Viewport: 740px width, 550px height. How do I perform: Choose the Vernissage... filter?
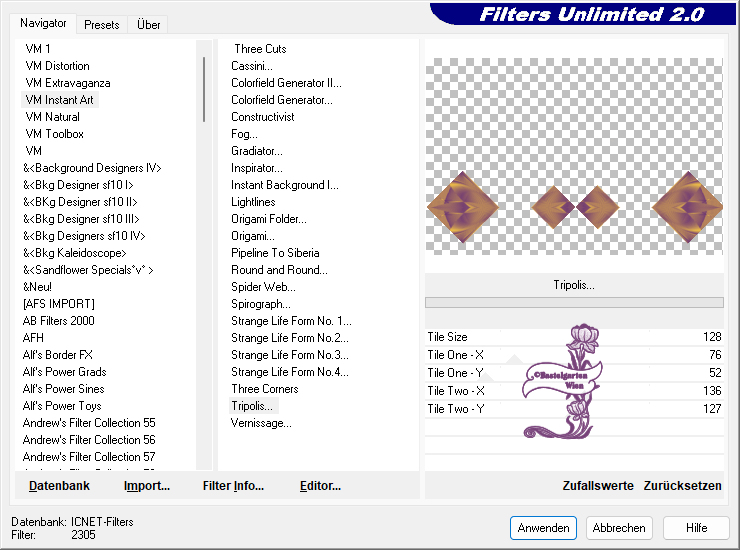pyautogui.click(x=261, y=423)
